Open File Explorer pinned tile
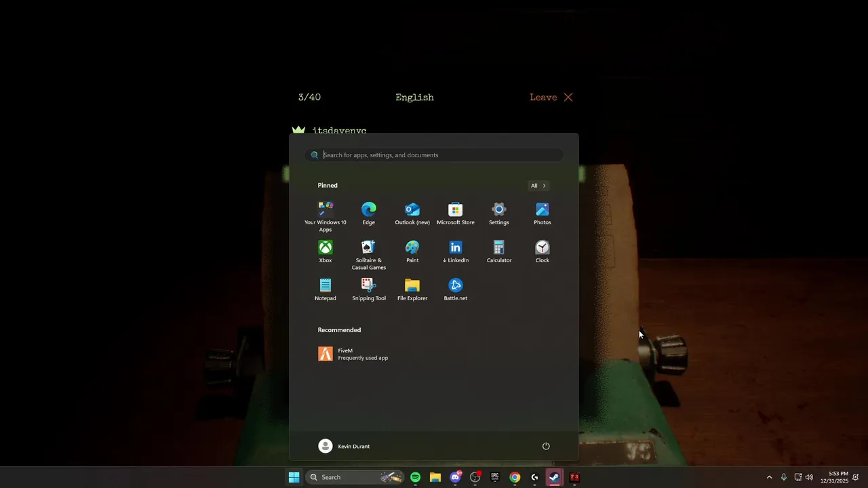Viewport: 868px width, 488px height. pyautogui.click(x=412, y=289)
